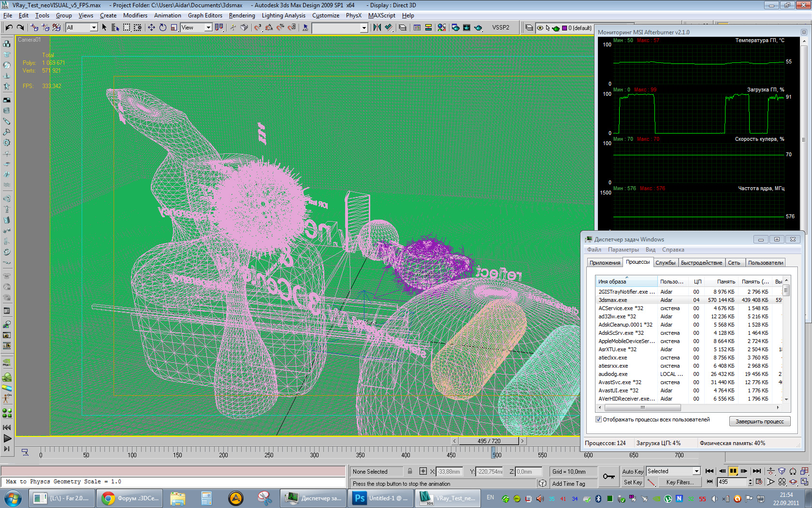Switch to Службы tab in Task Manager
Screen dimensions: 812x508
(x=665, y=263)
